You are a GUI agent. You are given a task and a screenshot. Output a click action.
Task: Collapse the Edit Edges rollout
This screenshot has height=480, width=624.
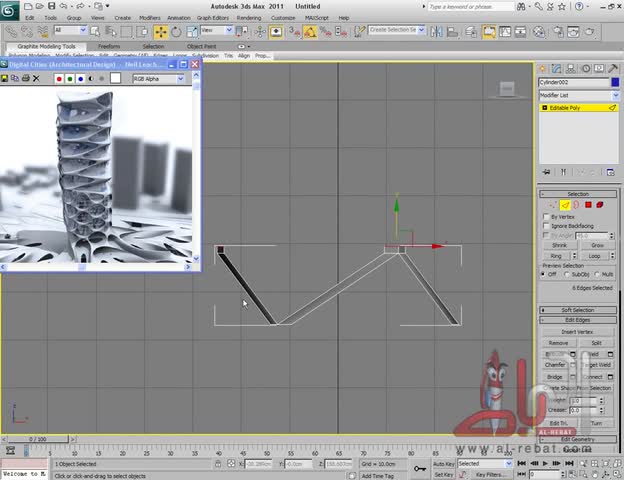point(578,320)
